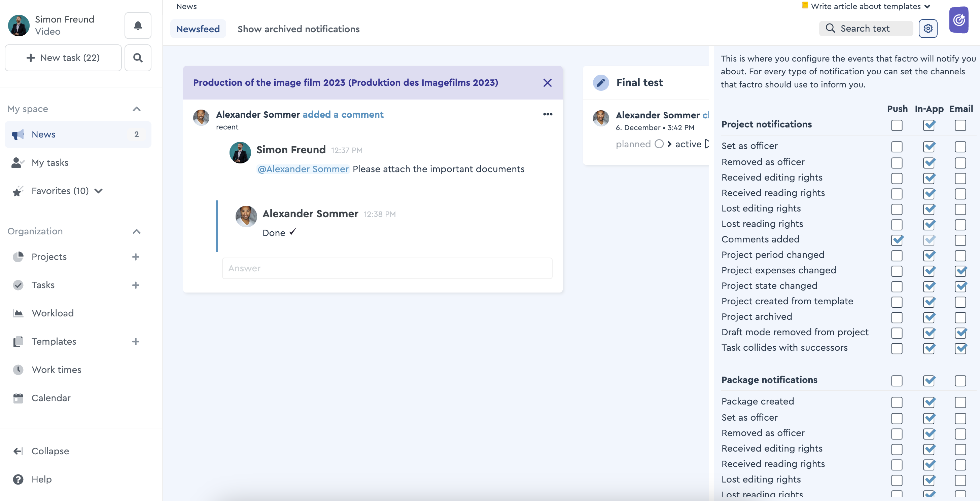Click the Answer reply field

pos(387,268)
